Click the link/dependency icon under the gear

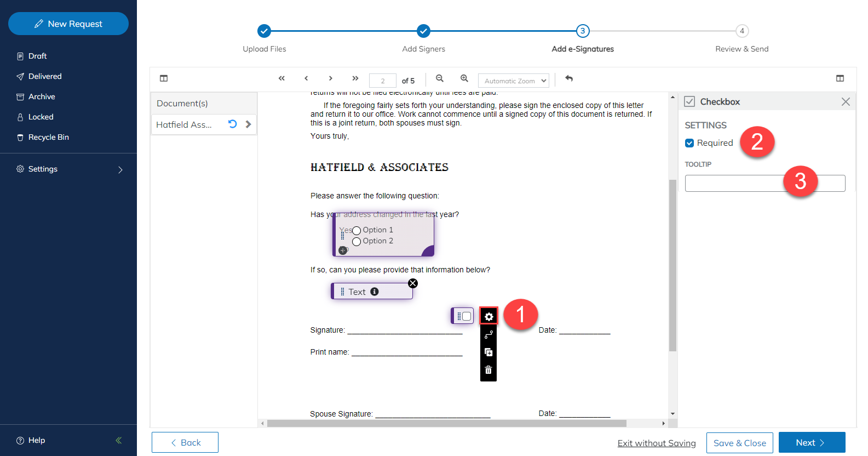[488, 334]
